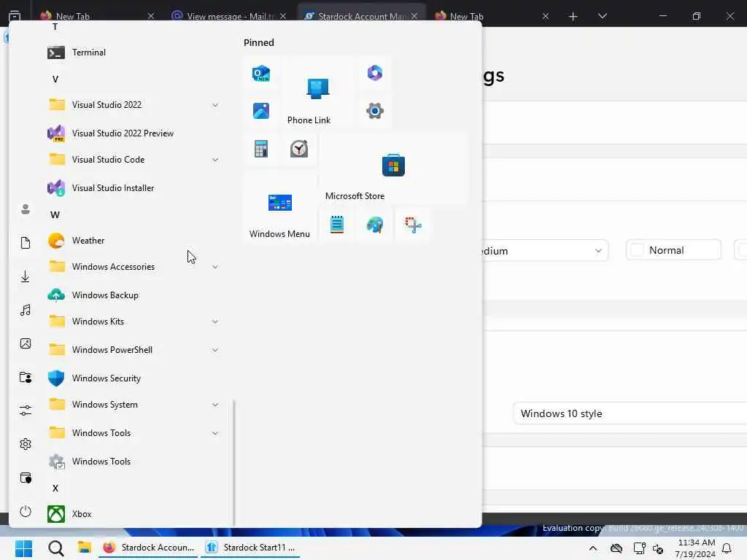The height and width of the screenshot is (560, 747).
Task: Jump to the letter X section header
Action: coord(55,488)
